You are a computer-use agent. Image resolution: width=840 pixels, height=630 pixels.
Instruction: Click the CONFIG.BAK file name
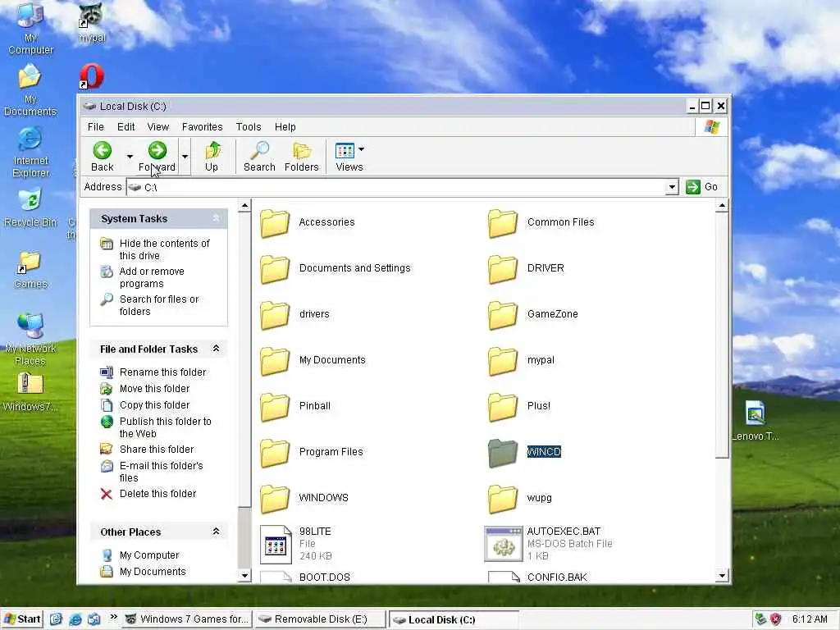pyautogui.click(x=557, y=577)
